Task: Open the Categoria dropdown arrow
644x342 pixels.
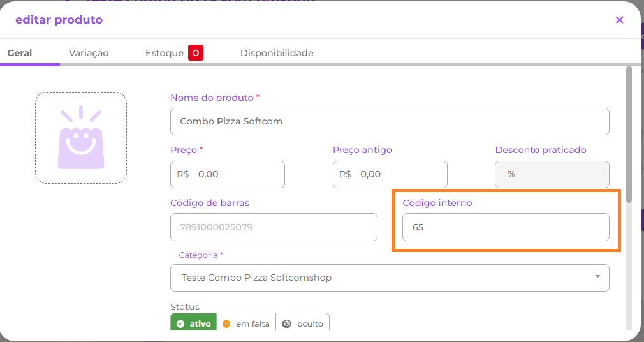Action: click(x=597, y=277)
